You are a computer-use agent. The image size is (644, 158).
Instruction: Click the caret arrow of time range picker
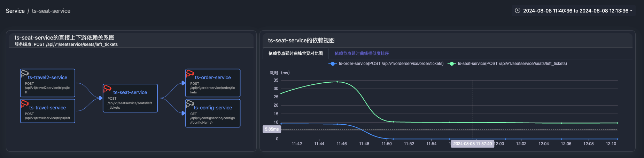coord(631,11)
